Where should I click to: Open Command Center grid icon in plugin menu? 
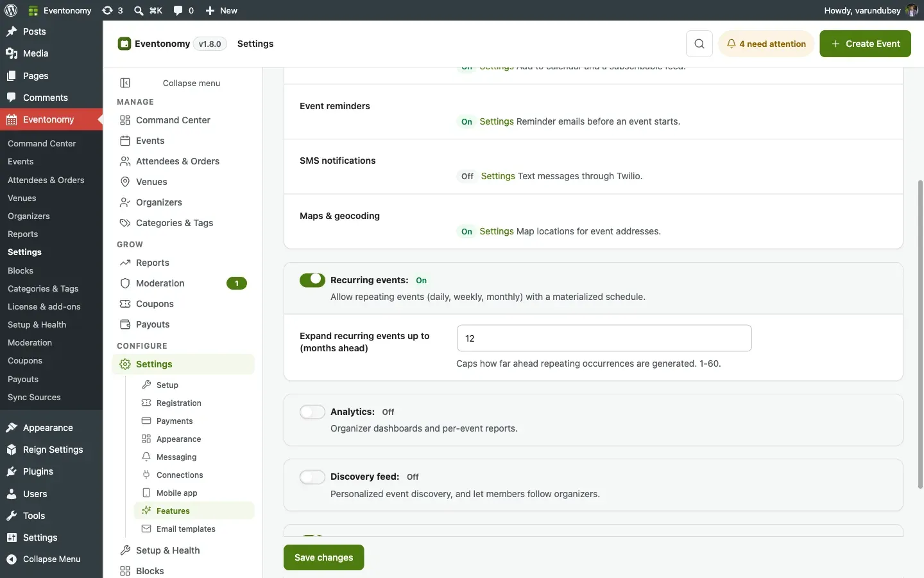[x=125, y=120]
